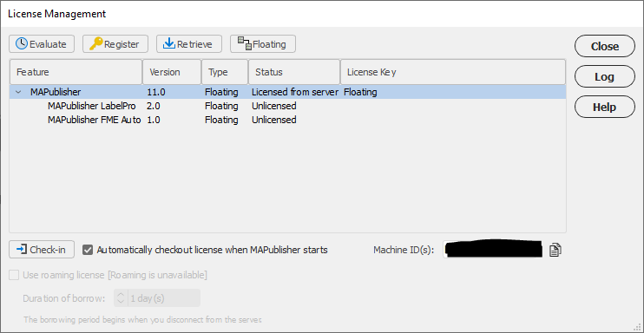Click the Check-in button
The width and height of the screenshot is (644, 333).
click(x=42, y=249)
